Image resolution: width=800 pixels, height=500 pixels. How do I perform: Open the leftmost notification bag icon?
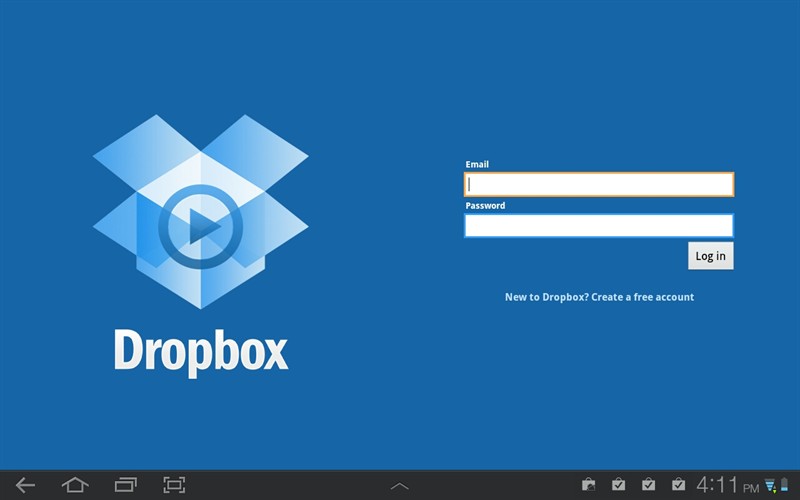[589, 485]
